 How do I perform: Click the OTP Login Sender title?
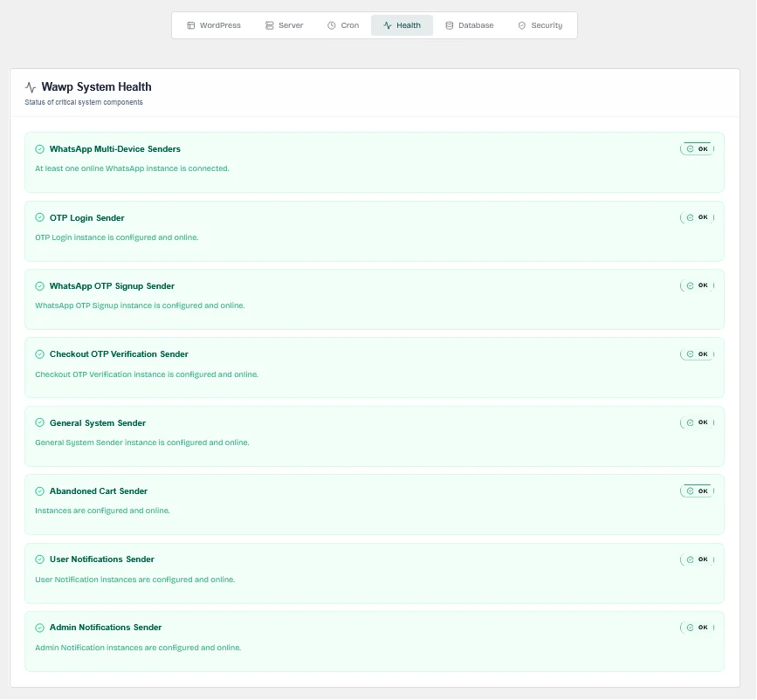point(87,217)
